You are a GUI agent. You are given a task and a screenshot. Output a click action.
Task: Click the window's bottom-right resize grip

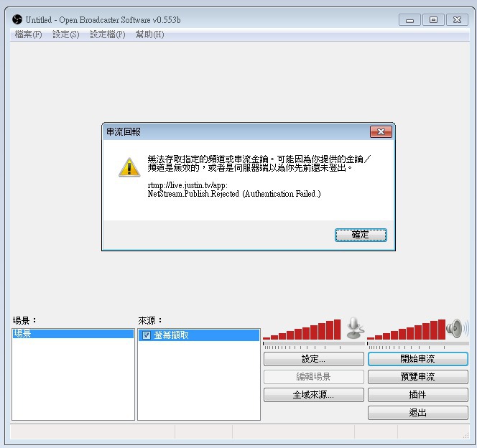tap(466, 435)
